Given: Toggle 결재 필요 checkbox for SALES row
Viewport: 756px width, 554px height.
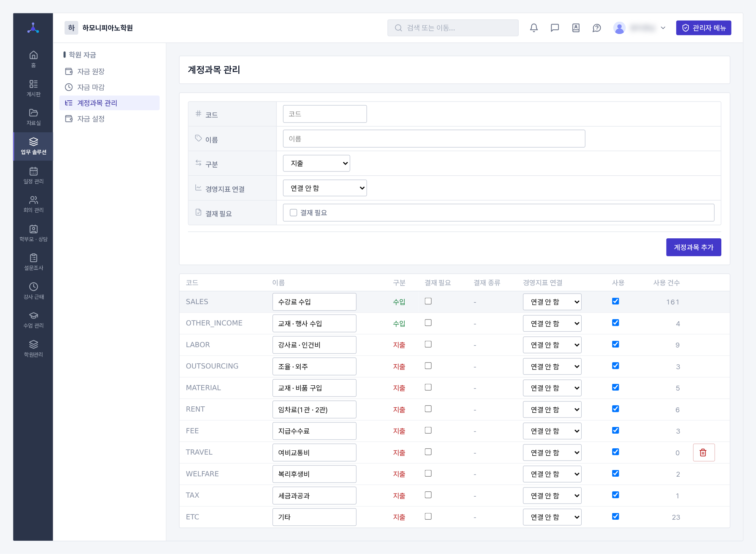Looking at the screenshot, I should tap(428, 301).
